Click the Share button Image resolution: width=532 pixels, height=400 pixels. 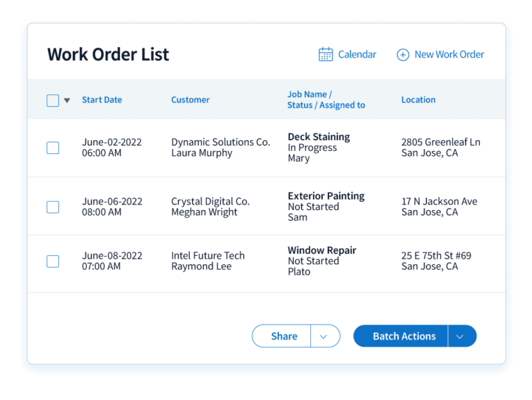[281, 336]
